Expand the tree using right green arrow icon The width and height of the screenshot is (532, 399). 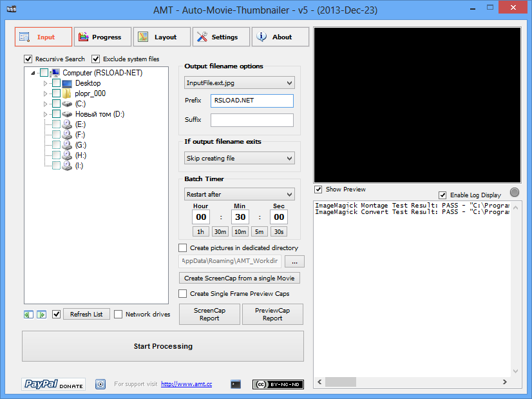click(41, 314)
